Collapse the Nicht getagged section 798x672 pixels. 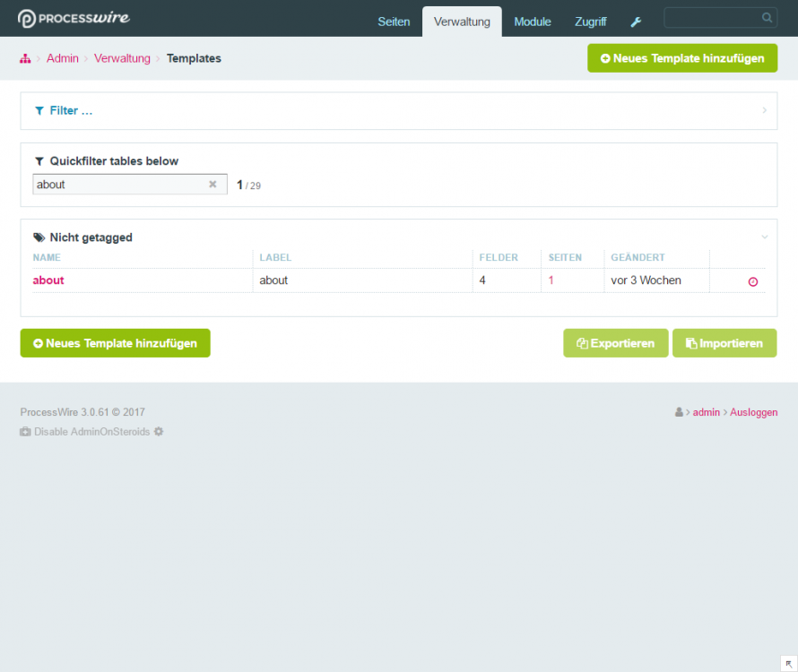tap(764, 237)
